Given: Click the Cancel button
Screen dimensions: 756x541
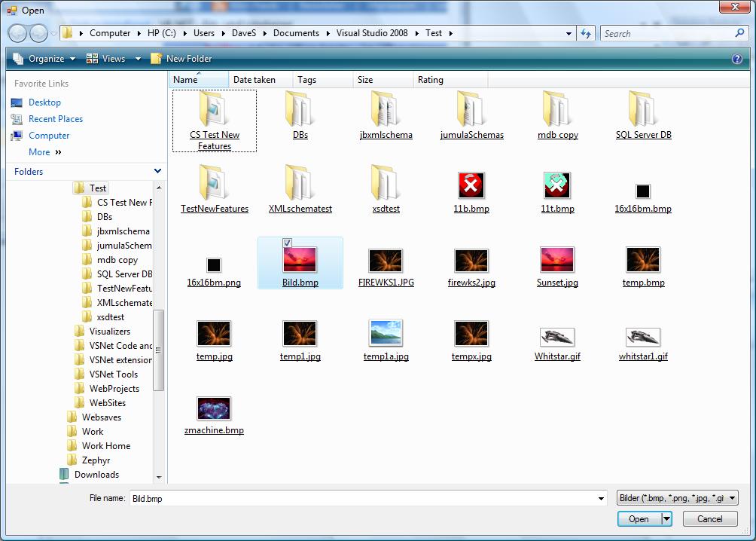Looking at the screenshot, I should [709, 518].
